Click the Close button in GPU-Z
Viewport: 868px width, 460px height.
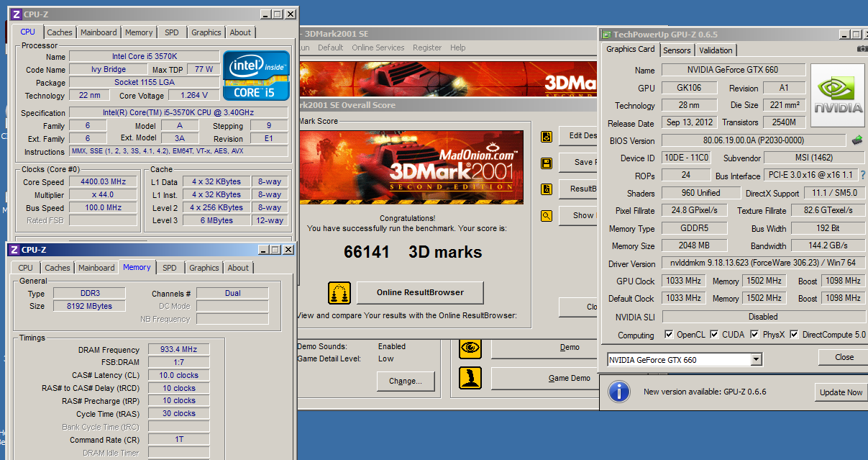(844, 357)
